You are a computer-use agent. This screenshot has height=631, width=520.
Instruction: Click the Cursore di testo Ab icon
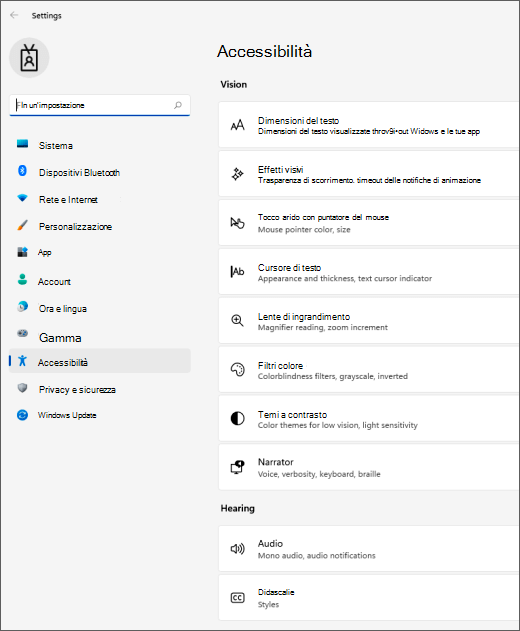237,272
